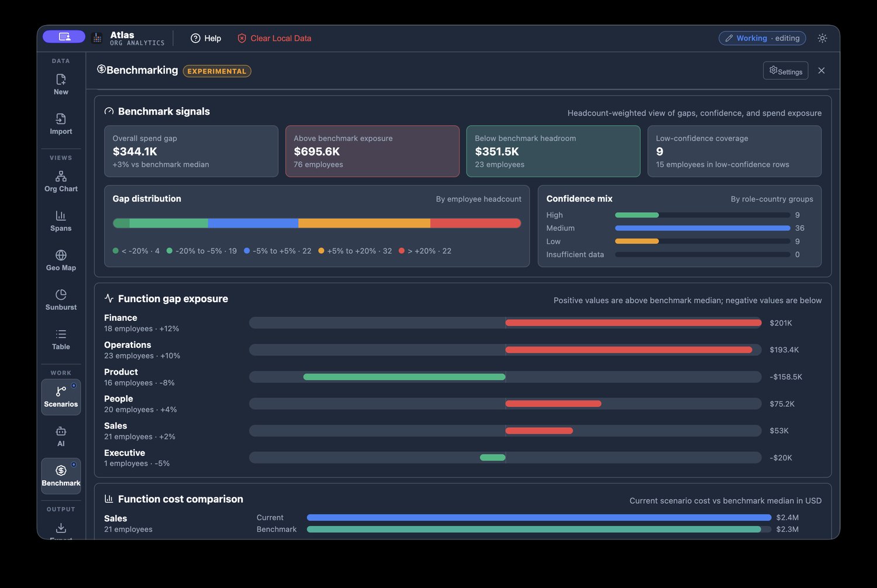Click the '$2.4M' current cost value
This screenshot has width=877, height=588.
click(788, 517)
